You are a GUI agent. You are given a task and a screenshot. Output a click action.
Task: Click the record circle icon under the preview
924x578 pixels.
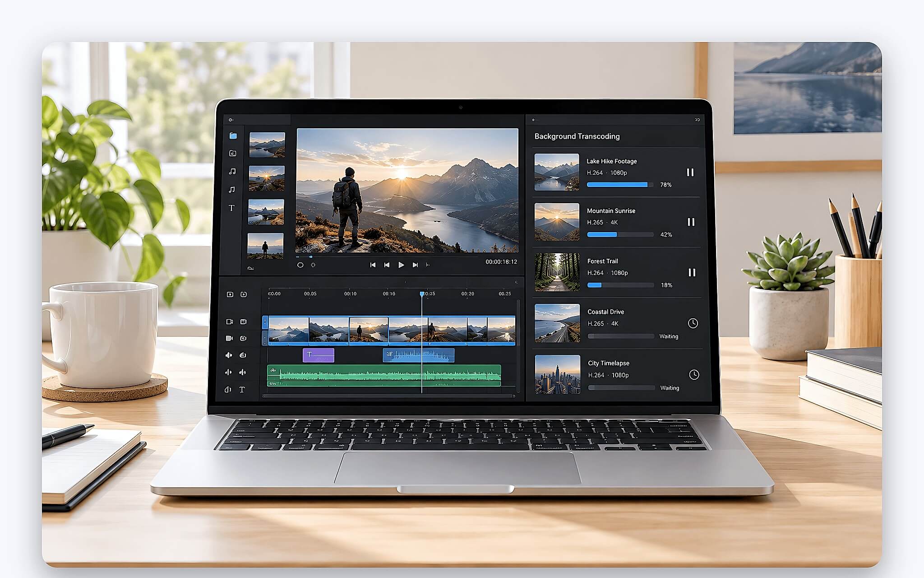coord(300,265)
